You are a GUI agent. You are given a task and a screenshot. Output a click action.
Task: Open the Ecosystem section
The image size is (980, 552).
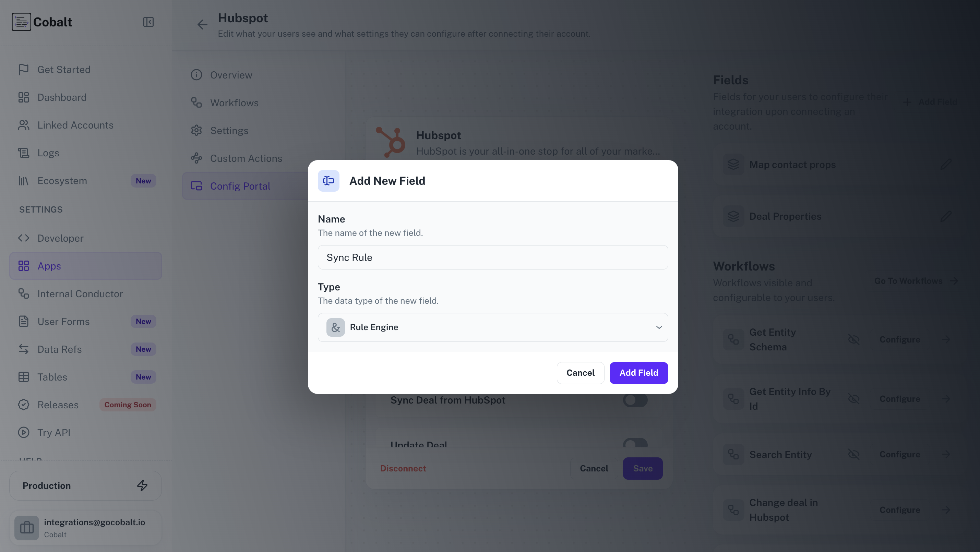[x=62, y=180]
